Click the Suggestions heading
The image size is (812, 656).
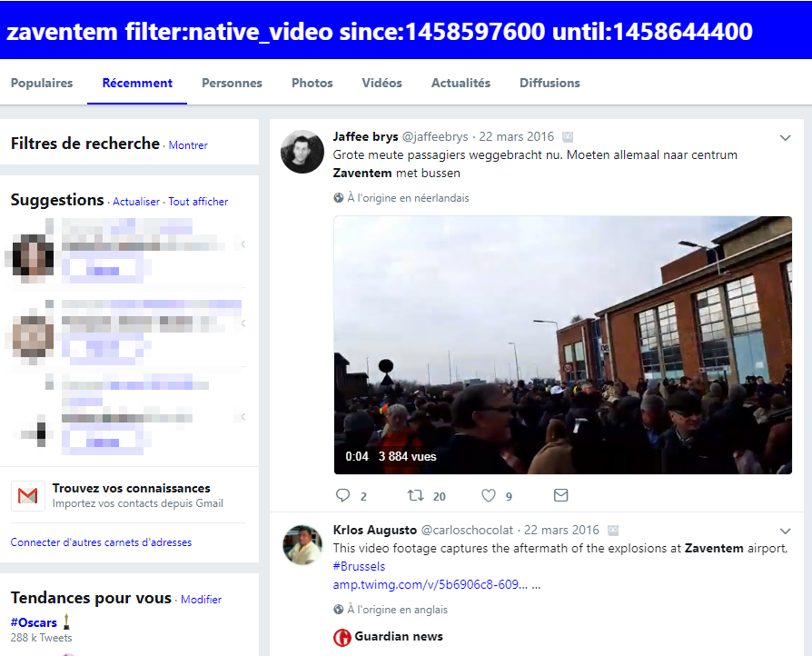pyautogui.click(x=57, y=200)
